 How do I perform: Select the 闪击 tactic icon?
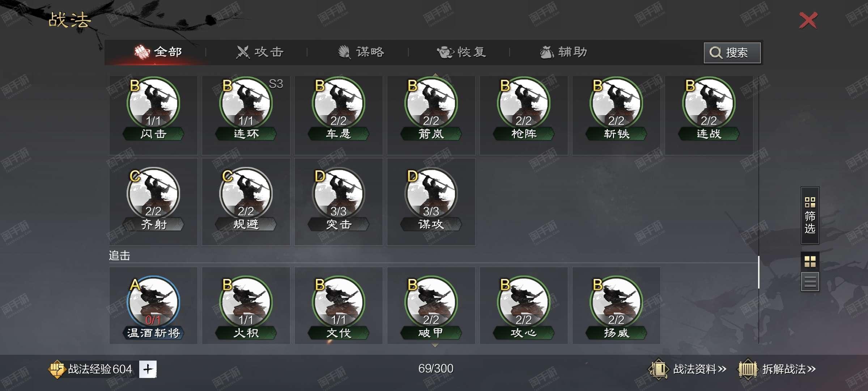click(153, 109)
